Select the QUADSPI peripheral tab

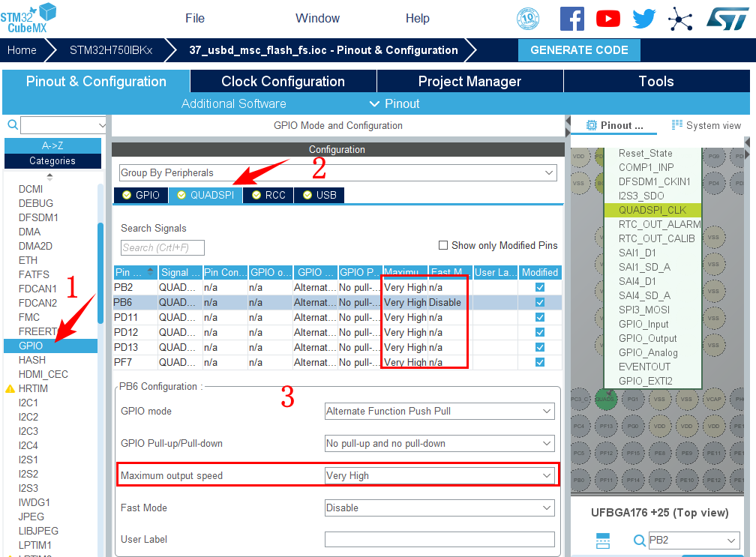[205, 195]
